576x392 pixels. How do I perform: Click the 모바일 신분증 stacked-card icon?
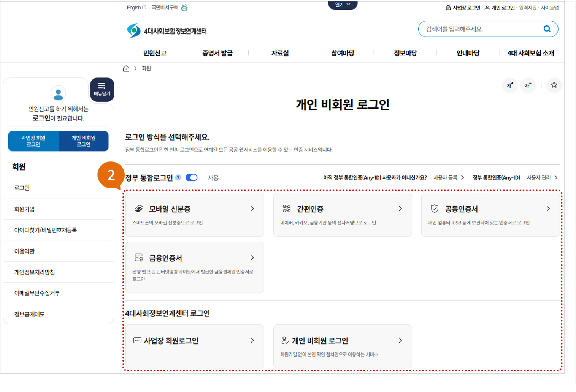click(139, 209)
